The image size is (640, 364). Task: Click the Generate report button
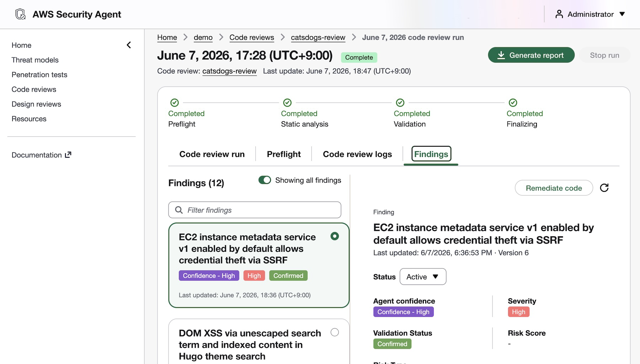point(531,55)
